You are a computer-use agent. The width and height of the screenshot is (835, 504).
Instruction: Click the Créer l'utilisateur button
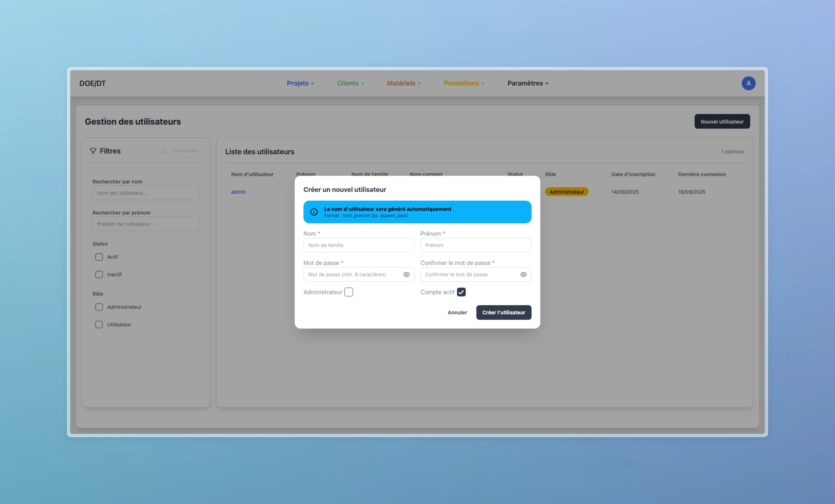[504, 312]
